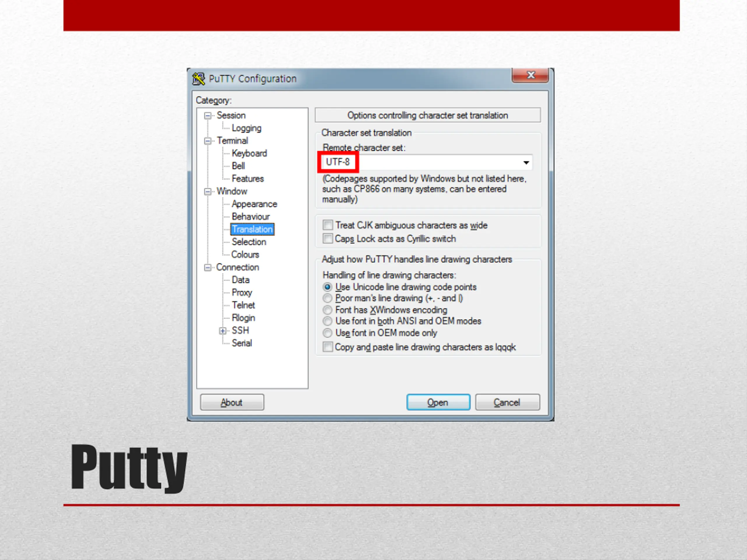Collapse the Window tree node
747x560 pixels.
click(208, 192)
